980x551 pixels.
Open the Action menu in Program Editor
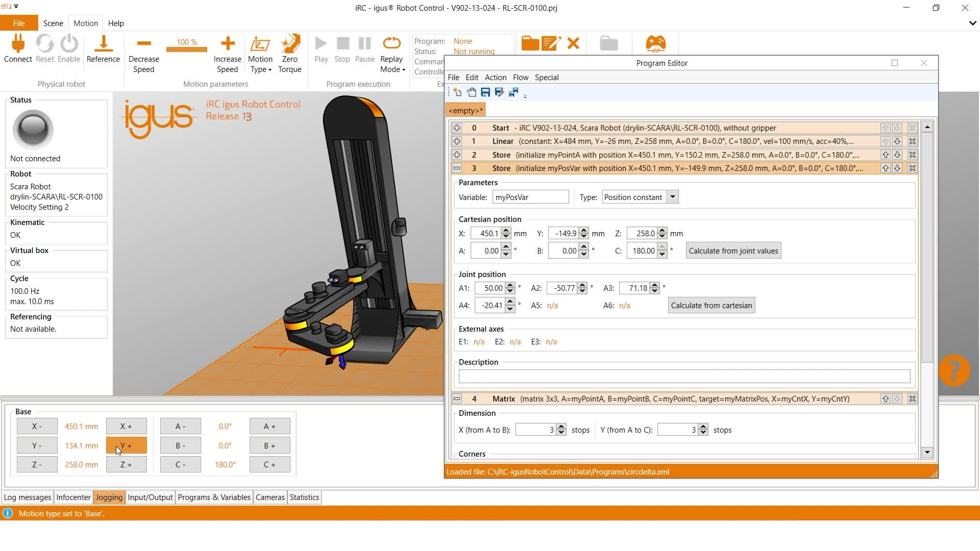(x=496, y=77)
